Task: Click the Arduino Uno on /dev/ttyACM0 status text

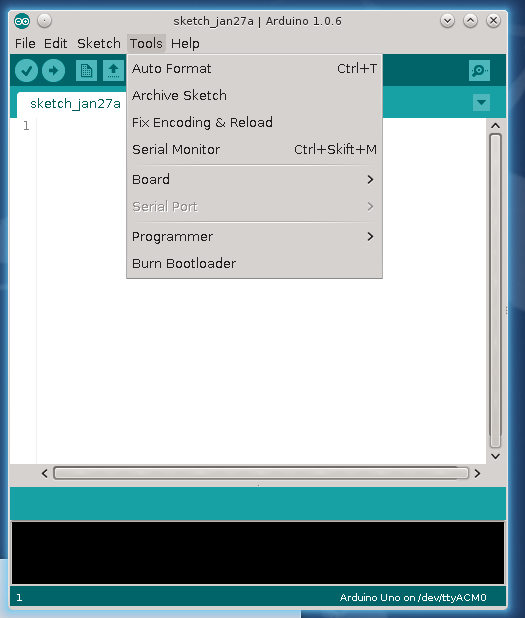Action: tap(413, 598)
